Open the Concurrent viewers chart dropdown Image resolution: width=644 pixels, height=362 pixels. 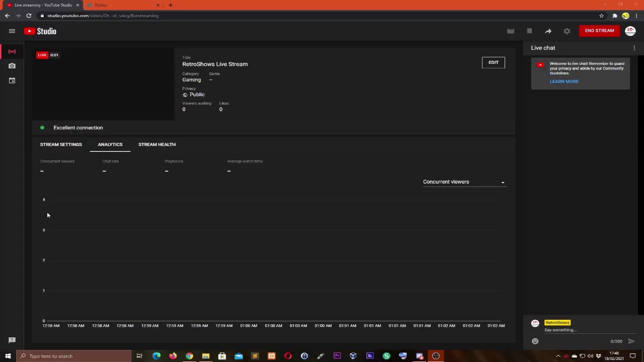pyautogui.click(x=464, y=182)
